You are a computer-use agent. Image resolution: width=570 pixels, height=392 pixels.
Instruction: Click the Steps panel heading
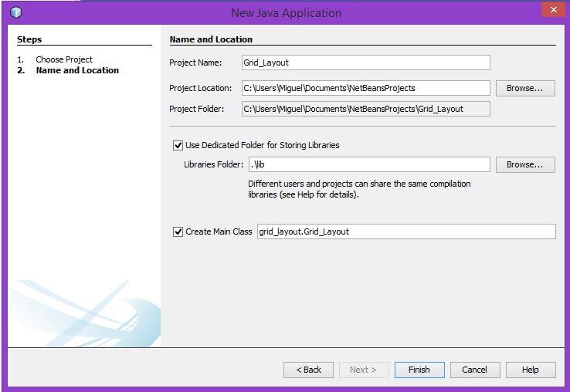coord(29,39)
